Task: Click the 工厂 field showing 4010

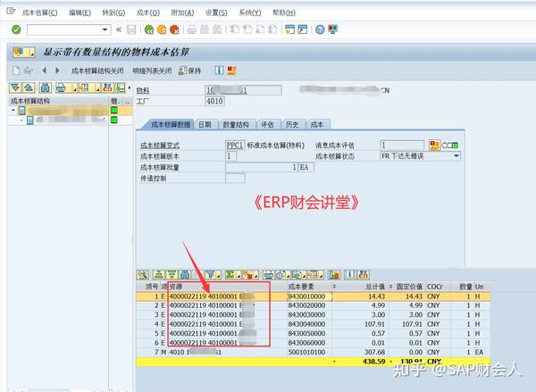Action: tap(214, 101)
